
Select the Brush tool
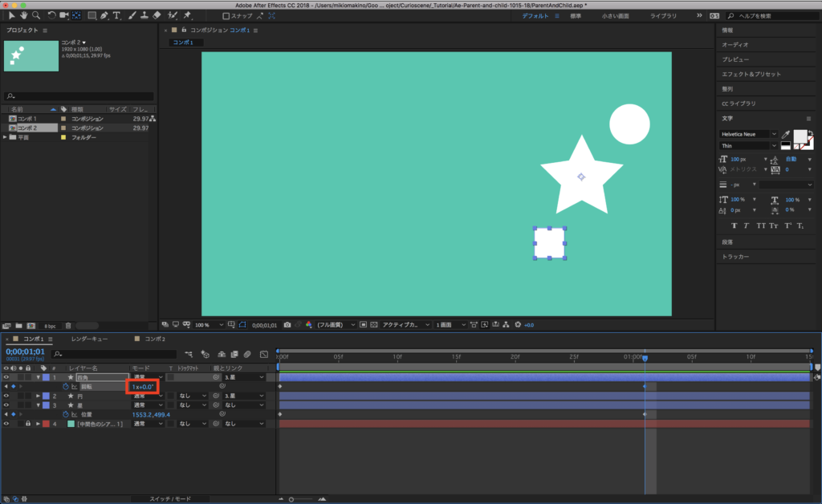coord(131,15)
